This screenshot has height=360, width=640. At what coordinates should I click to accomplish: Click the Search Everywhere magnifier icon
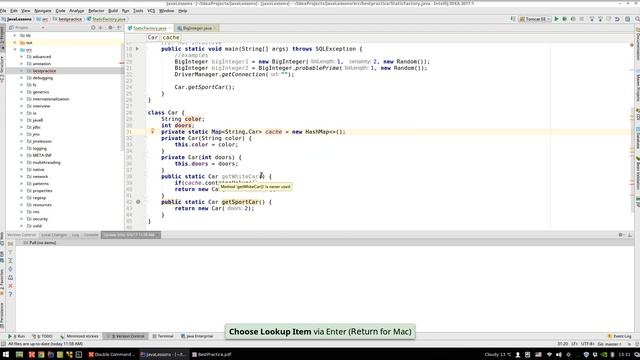(637, 19)
